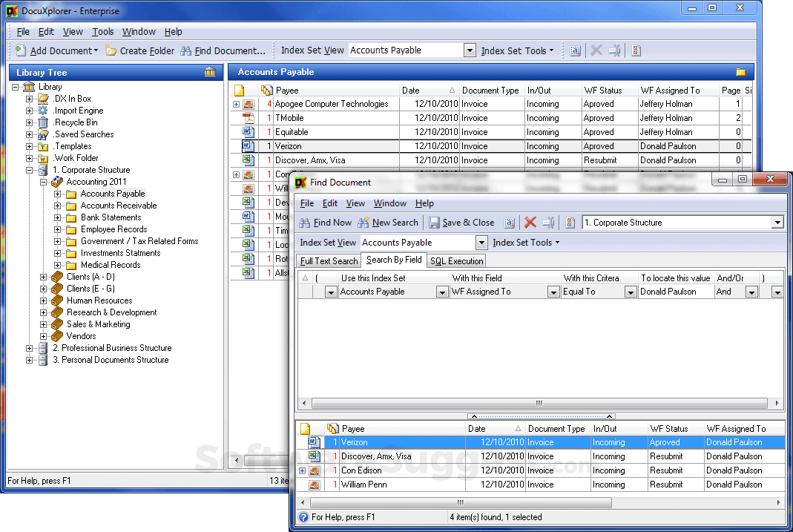This screenshot has width=793, height=532.
Task: Expand the 2. Professional Business Structure node
Action: click(x=30, y=348)
